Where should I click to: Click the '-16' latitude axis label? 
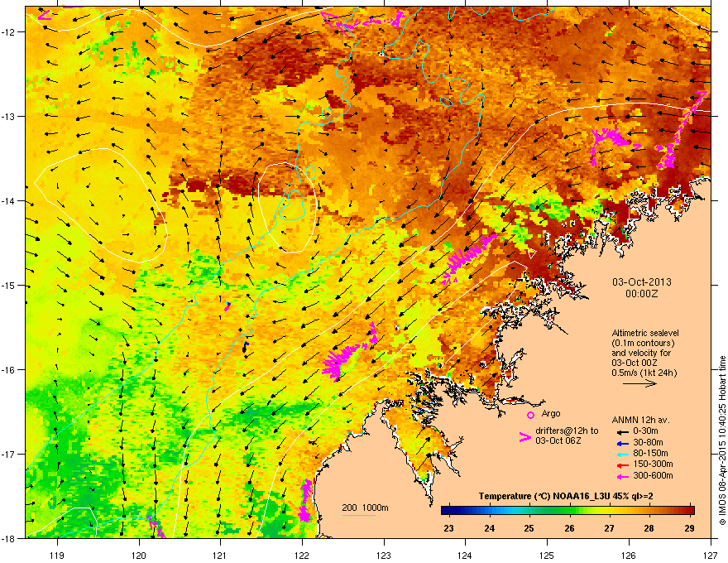click(8, 370)
